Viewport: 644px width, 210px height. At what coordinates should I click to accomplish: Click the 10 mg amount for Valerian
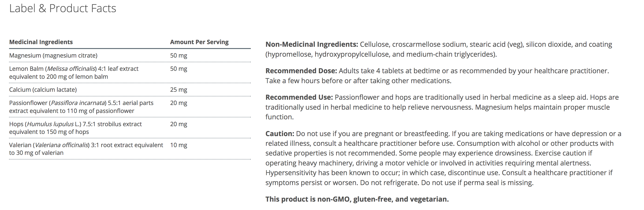point(179,145)
